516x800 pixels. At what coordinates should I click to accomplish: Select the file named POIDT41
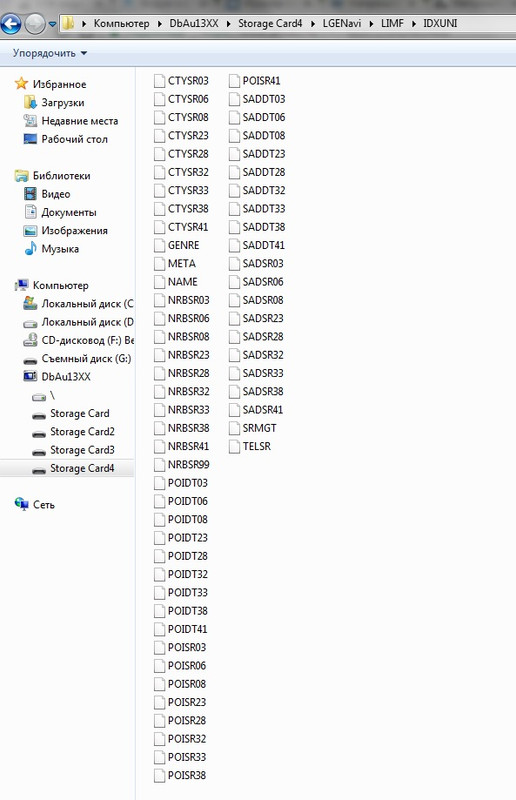pos(188,629)
